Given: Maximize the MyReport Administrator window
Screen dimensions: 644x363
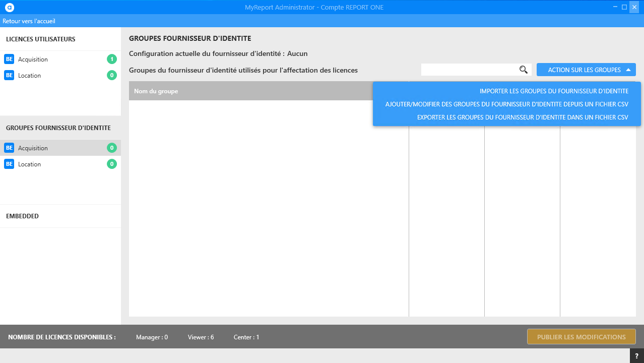Looking at the screenshot, I should 624,7.
